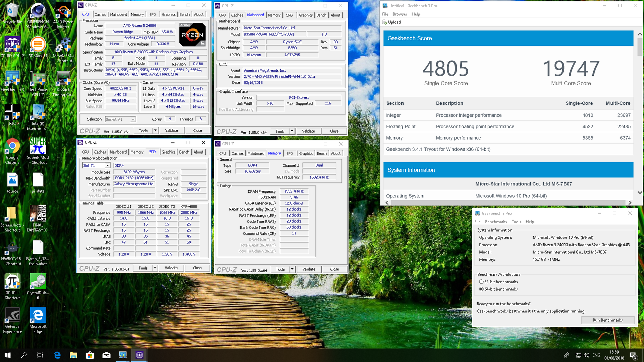
Task: Open TechPowerUp GPU-Z desktop icon
Action: (38, 84)
